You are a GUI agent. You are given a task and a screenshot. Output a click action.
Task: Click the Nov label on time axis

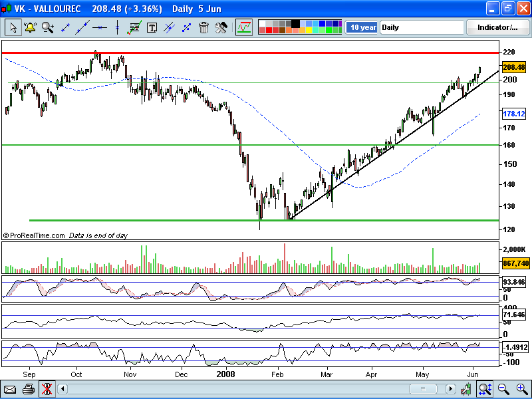pyautogui.click(x=130, y=374)
